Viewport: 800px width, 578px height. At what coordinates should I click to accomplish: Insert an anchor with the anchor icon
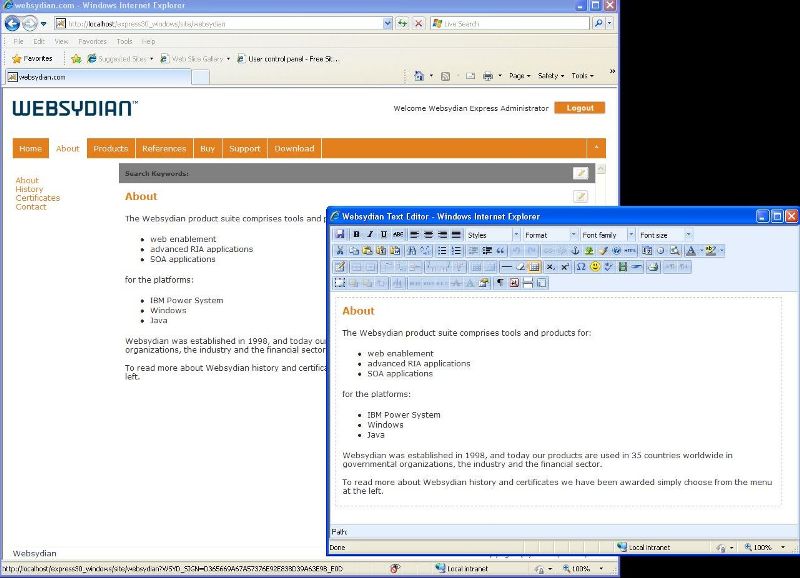(575, 250)
